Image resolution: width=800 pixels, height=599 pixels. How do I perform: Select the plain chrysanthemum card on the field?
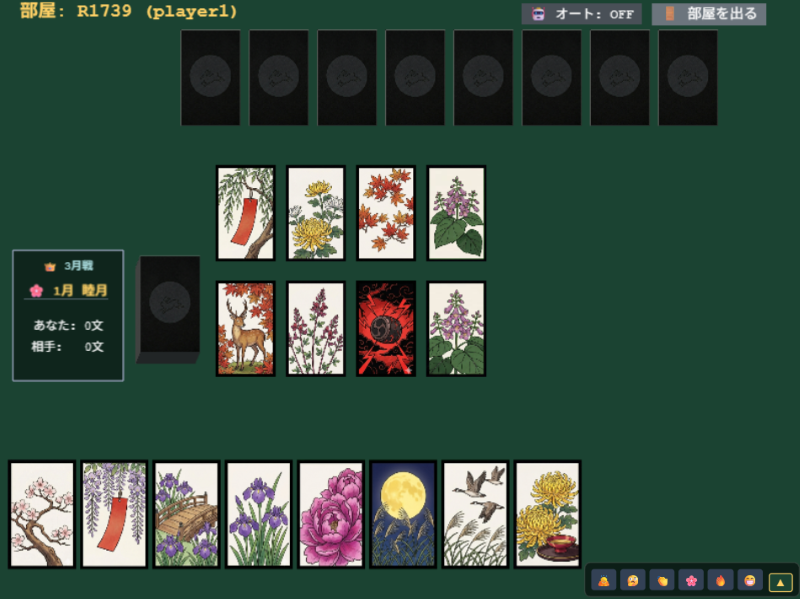316,213
